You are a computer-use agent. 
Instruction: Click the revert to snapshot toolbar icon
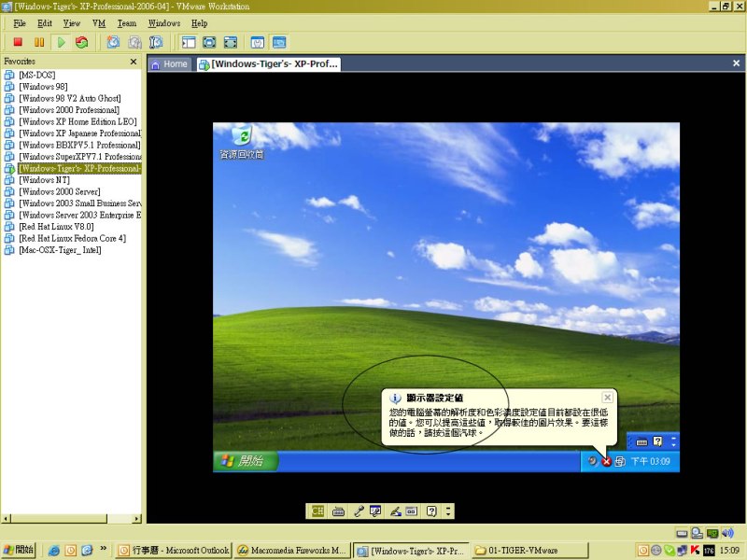(x=134, y=42)
